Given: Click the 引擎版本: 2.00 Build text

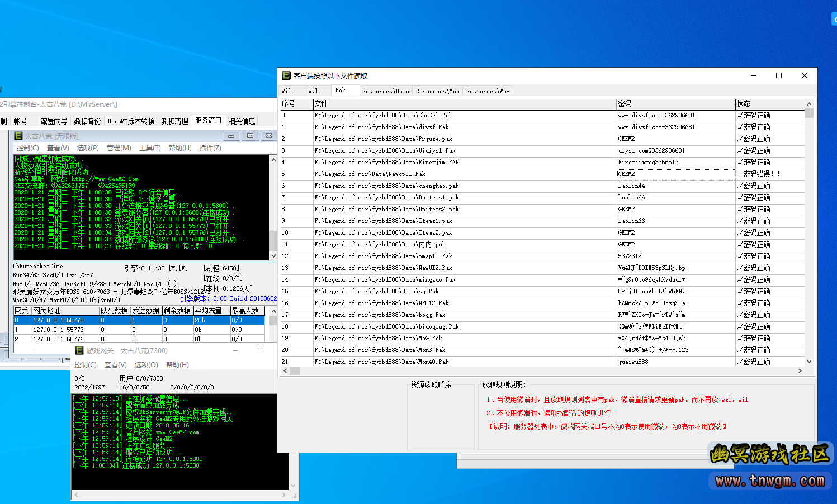Looking at the screenshot, I should tap(229, 299).
